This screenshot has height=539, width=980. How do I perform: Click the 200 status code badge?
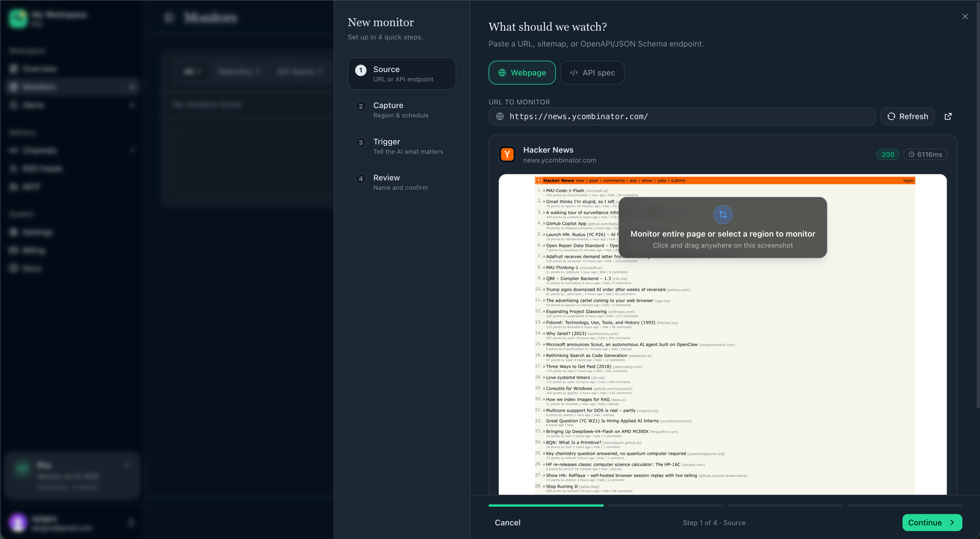click(x=888, y=154)
